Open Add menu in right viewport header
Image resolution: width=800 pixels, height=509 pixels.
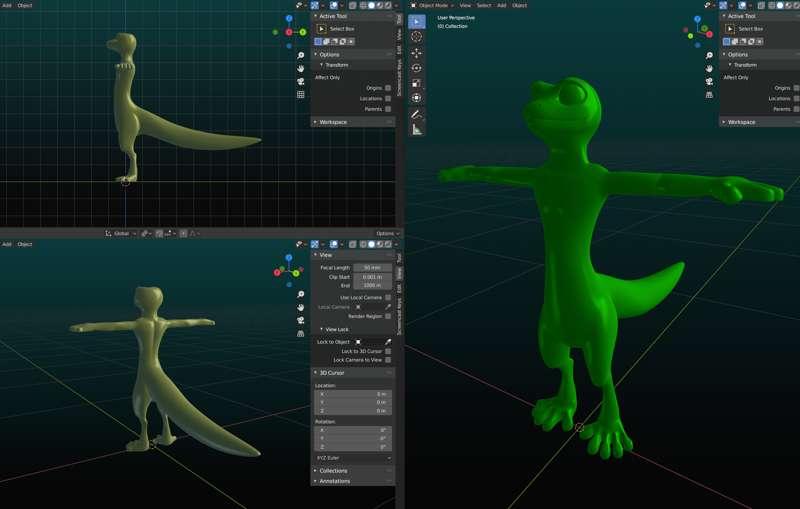(x=502, y=5)
